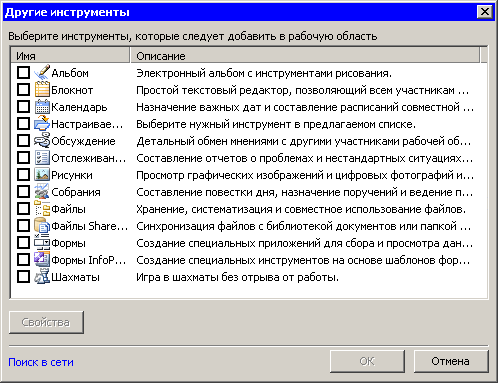
Task: Select the Формы row name
Action: click(68, 244)
